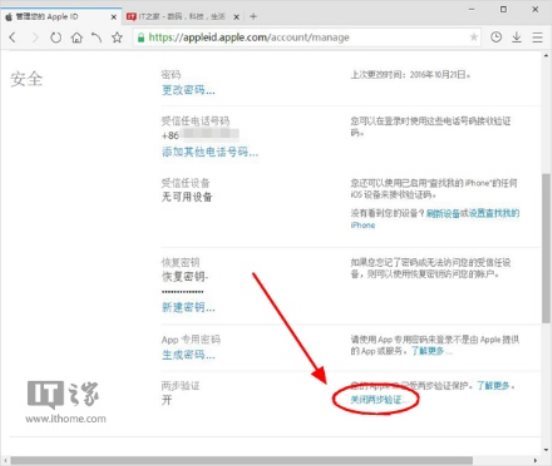Click the 刷新设备 link
Image resolution: width=552 pixels, height=466 pixels.
[443, 213]
